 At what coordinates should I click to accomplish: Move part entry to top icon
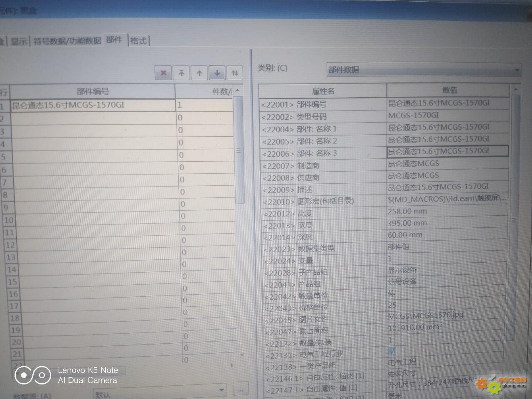coord(181,73)
